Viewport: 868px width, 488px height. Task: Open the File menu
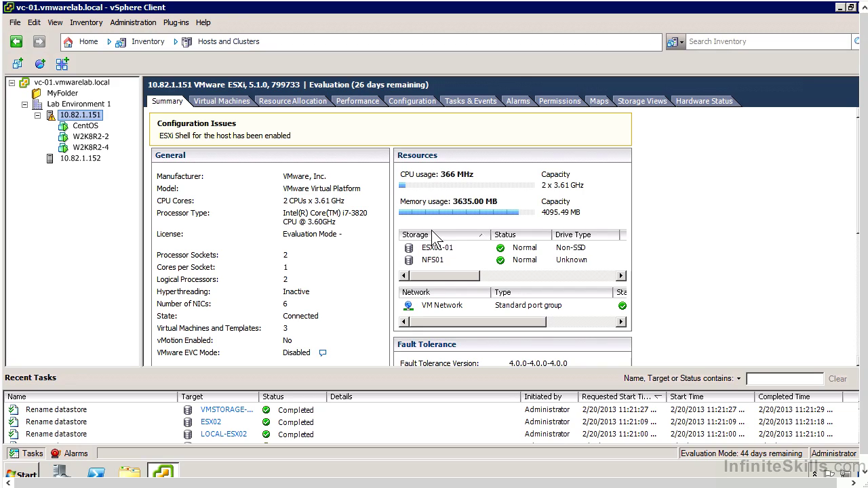[x=15, y=22]
